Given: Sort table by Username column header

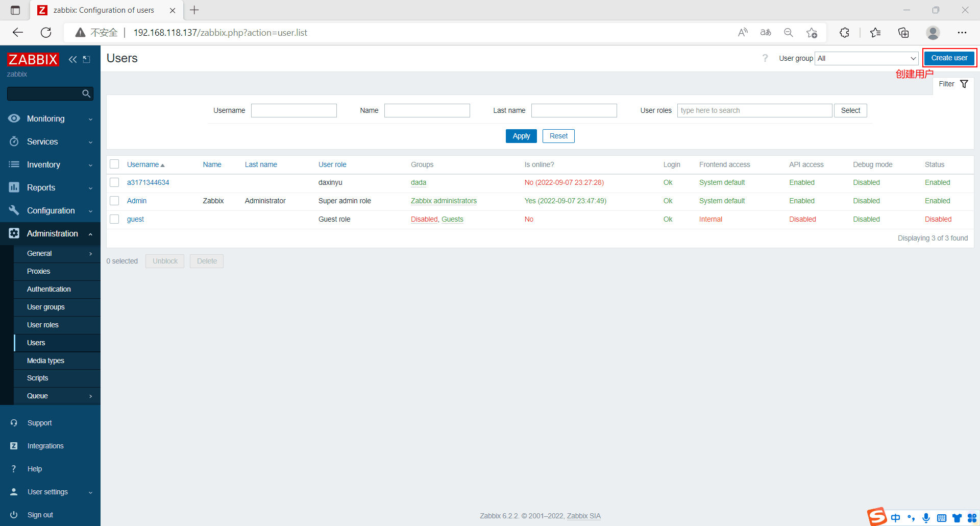Looking at the screenshot, I should pyautogui.click(x=145, y=164).
